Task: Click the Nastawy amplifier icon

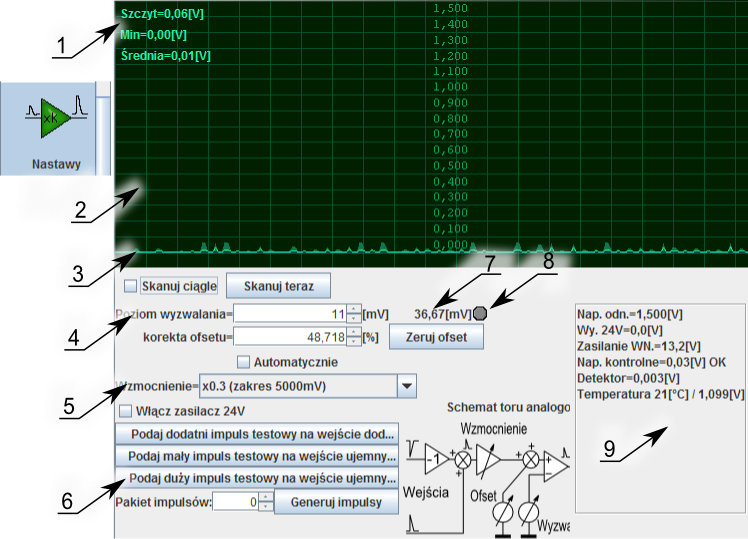Action: [x=50, y=118]
